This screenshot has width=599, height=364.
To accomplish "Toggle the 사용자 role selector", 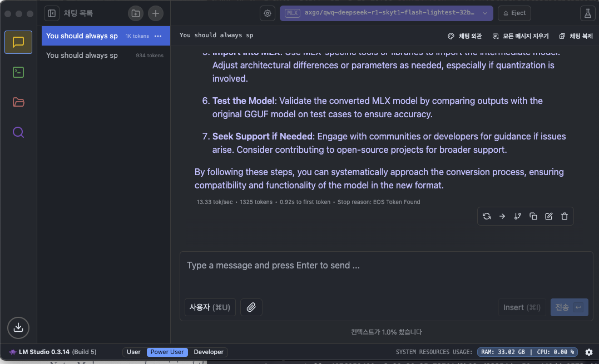I will coord(210,307).
